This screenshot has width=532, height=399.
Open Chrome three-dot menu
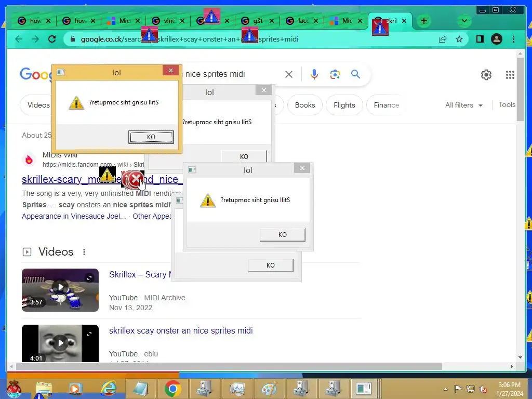coord(513,39)
